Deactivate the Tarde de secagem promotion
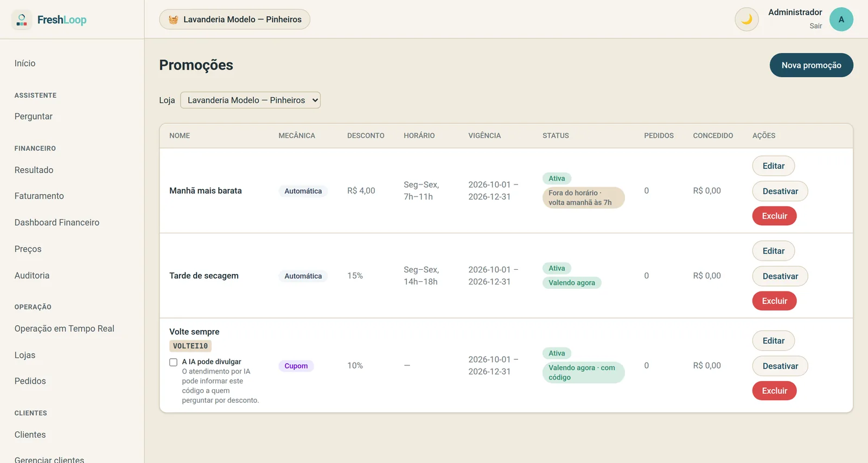868x463 pixels. (780, 276)
